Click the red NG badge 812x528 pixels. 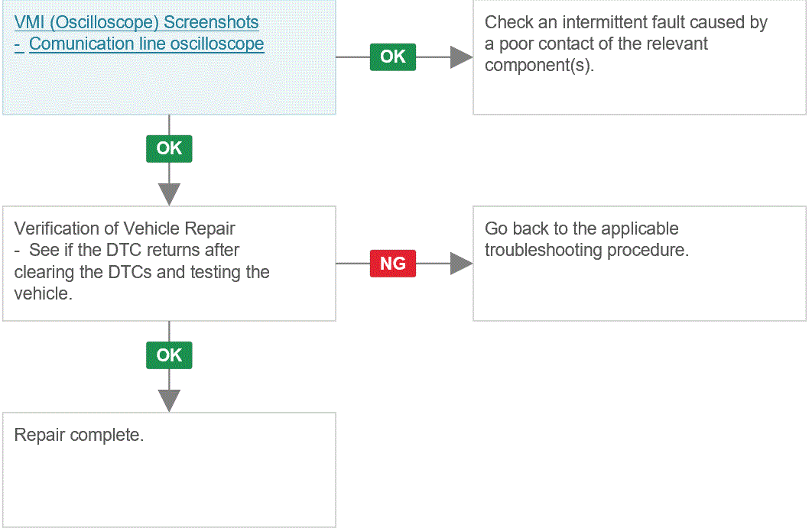[x=392, y=264]
